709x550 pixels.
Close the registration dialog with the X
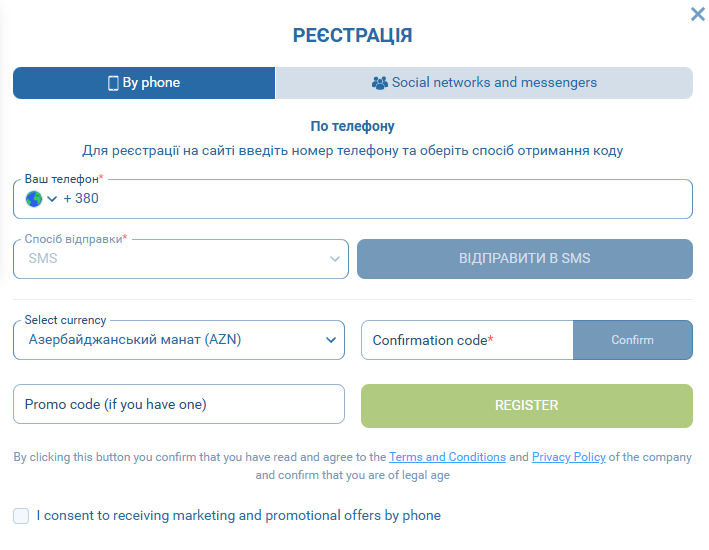[697, 14]
